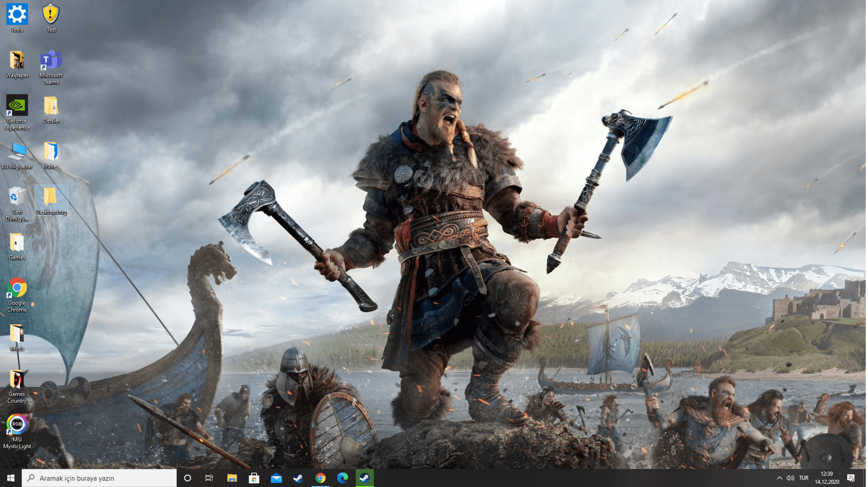Open the Action Center notifications icon

click(x=851, y=478)
